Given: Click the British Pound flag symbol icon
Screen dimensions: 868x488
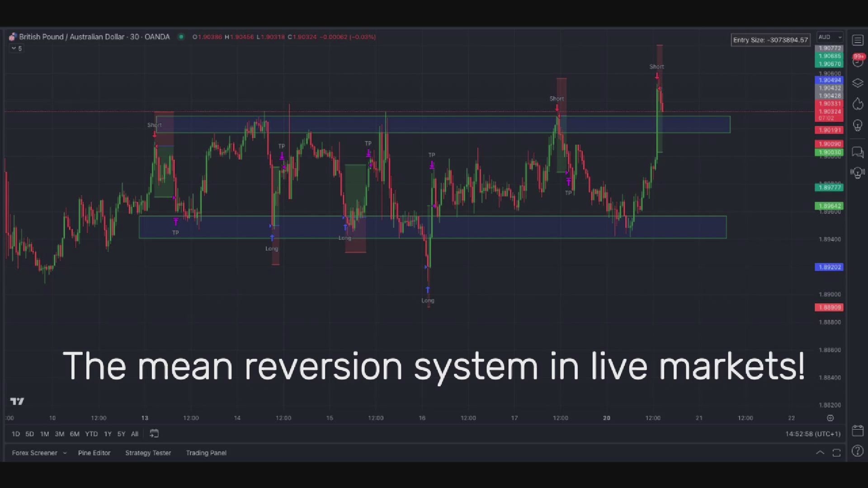Looking at the screenshot, I should click(13, 37).
